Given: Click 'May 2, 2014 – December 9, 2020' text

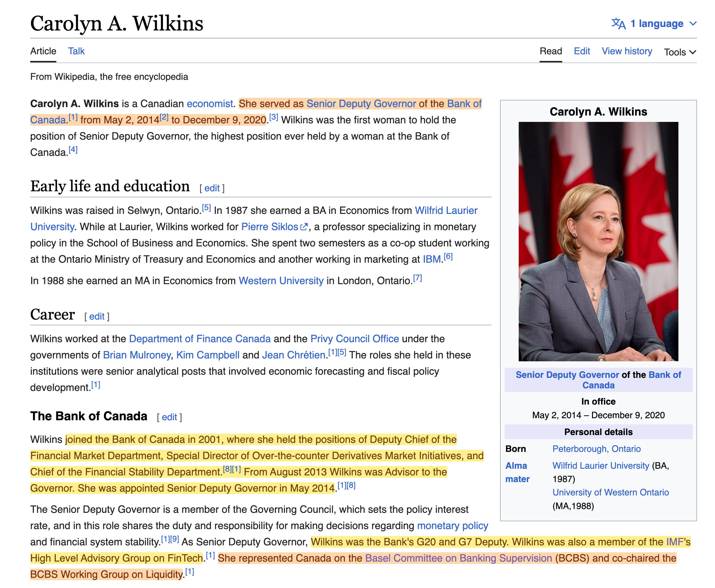Looking at the screenshot, I should [599, 415].
